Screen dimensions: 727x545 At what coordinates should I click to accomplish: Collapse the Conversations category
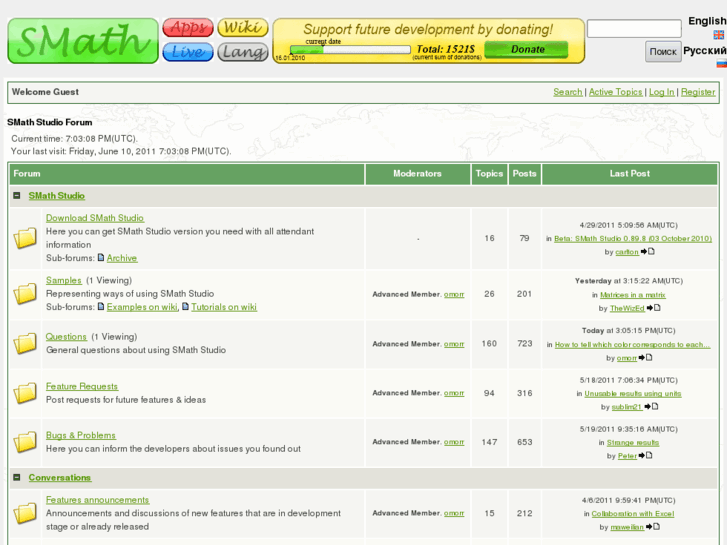[x=17, y=477]
